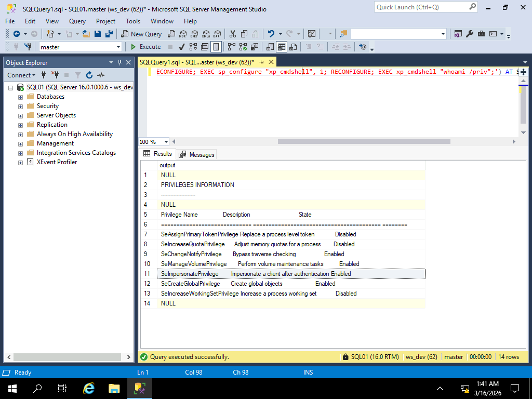Click Activity Monitor pulse icon in Object Explorer

(x=101, y=75)
